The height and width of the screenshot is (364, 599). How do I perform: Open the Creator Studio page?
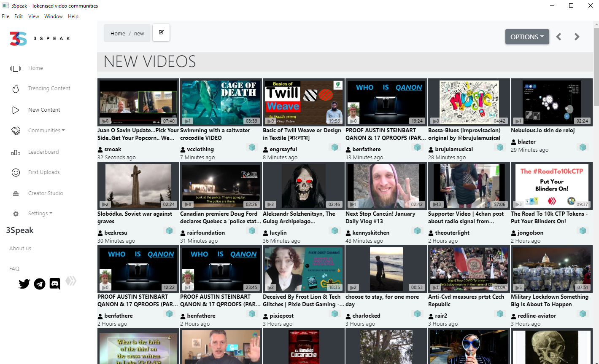(x=46, y=193)
